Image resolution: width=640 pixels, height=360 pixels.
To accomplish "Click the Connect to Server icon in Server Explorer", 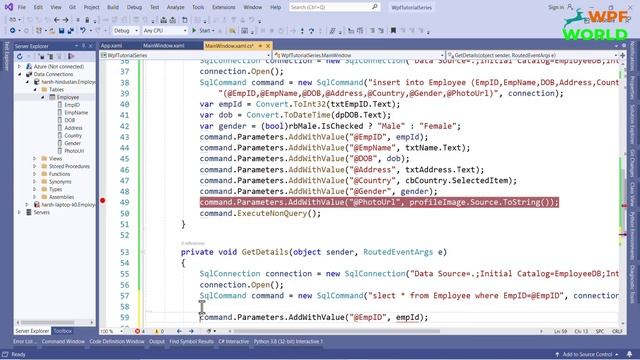I will tap(50, 56).
